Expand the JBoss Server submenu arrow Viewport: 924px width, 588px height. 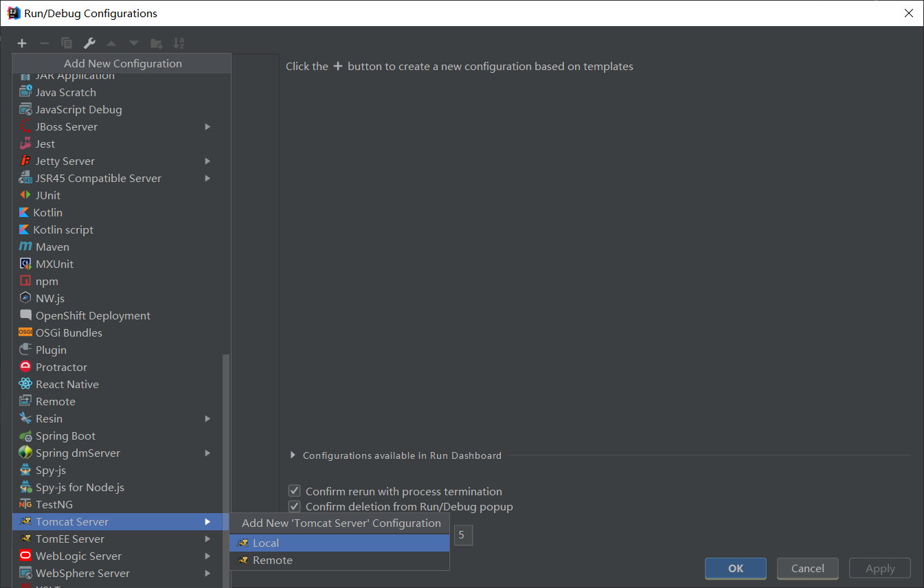(x=207, y=126)
